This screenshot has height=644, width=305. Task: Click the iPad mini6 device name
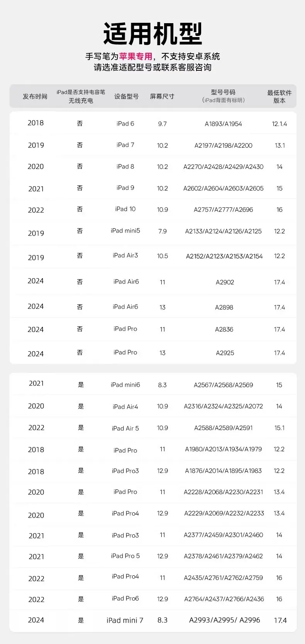pos(125,385)
